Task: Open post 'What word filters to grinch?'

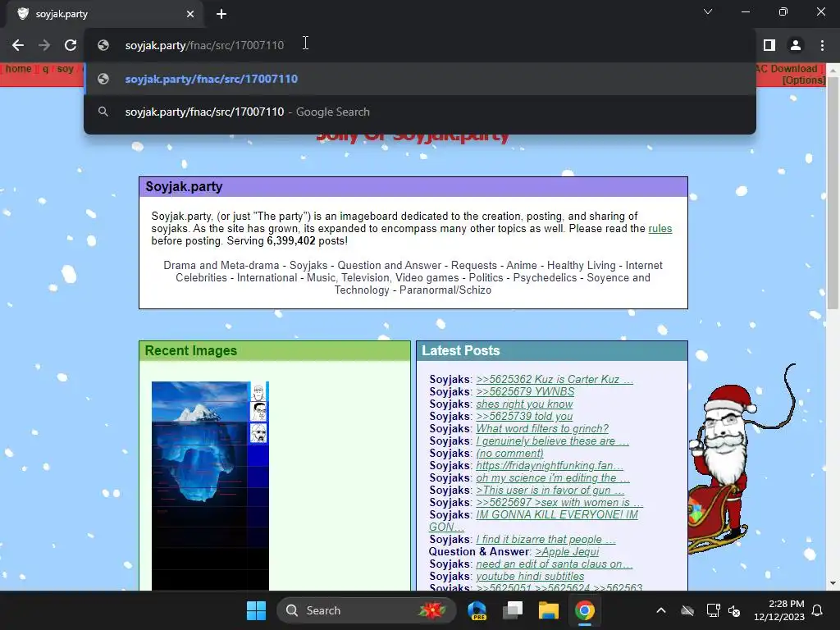Action: [x=542, y=428]
